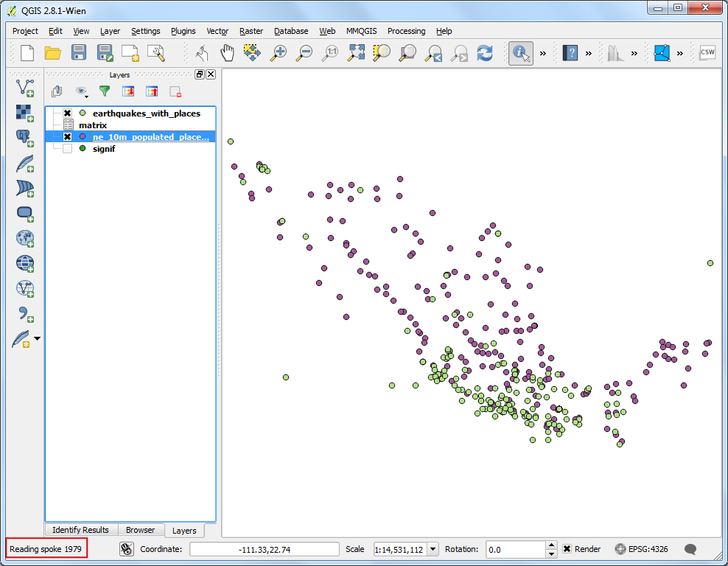Click Add Delimited Text Layer comma icon
This screenshot has height=566, width=728.
point(24,314)
